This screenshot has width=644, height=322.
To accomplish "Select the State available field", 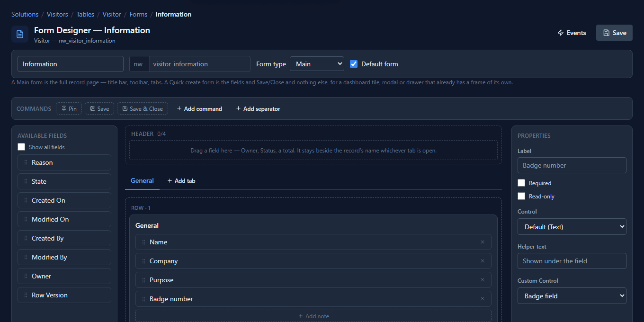I will 64,181.
